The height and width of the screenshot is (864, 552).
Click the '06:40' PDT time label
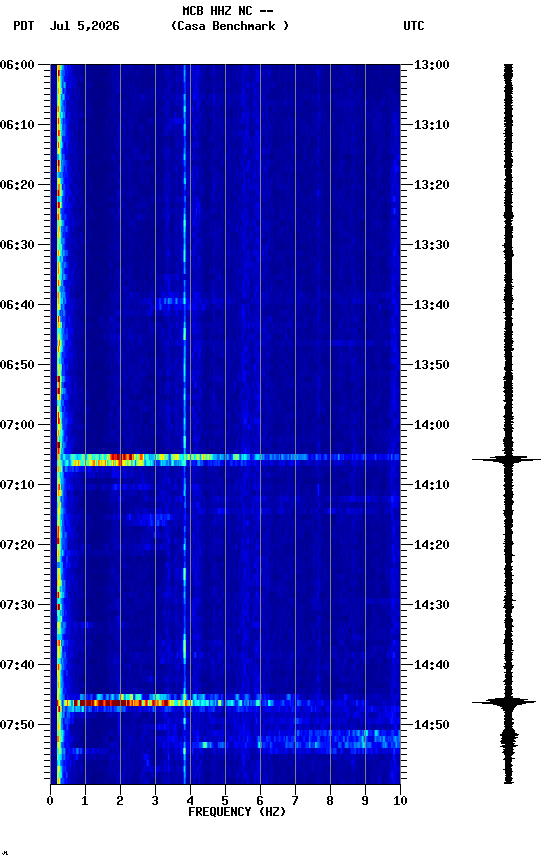[17, 305]
